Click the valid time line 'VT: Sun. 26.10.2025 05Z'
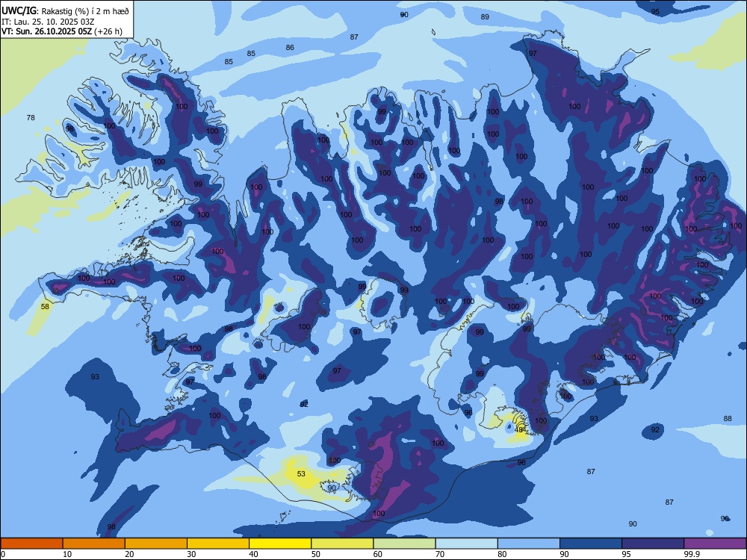This screenshot has width=747, height=560. pos(46,31)
